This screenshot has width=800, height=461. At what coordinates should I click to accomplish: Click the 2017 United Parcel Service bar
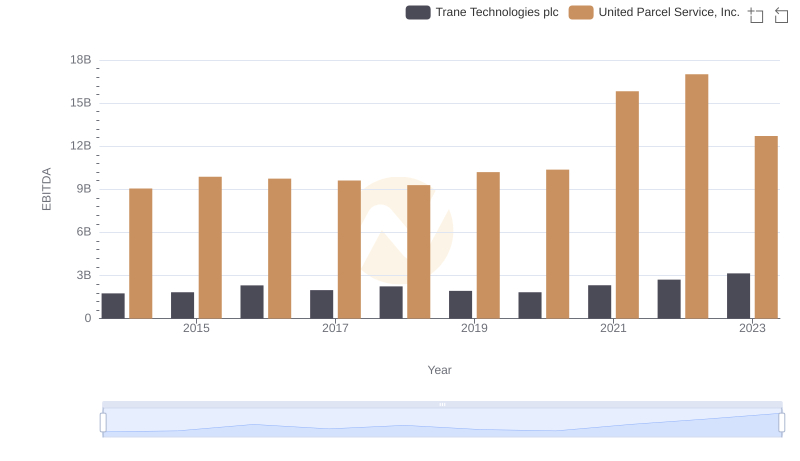(349, 249)
